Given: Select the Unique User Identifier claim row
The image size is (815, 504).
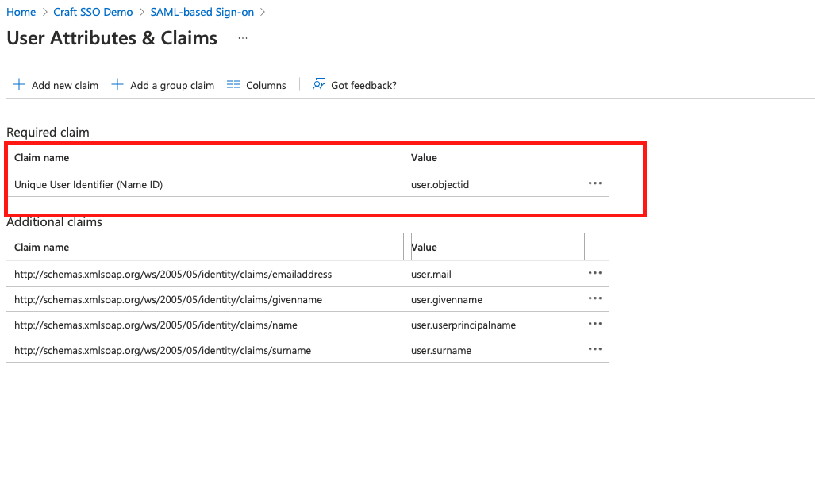Looking at the screenshot, I should tap(87, 183).
